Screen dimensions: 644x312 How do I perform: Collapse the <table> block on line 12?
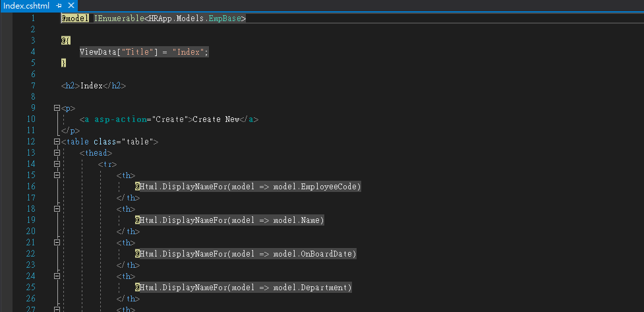(57, 142)
